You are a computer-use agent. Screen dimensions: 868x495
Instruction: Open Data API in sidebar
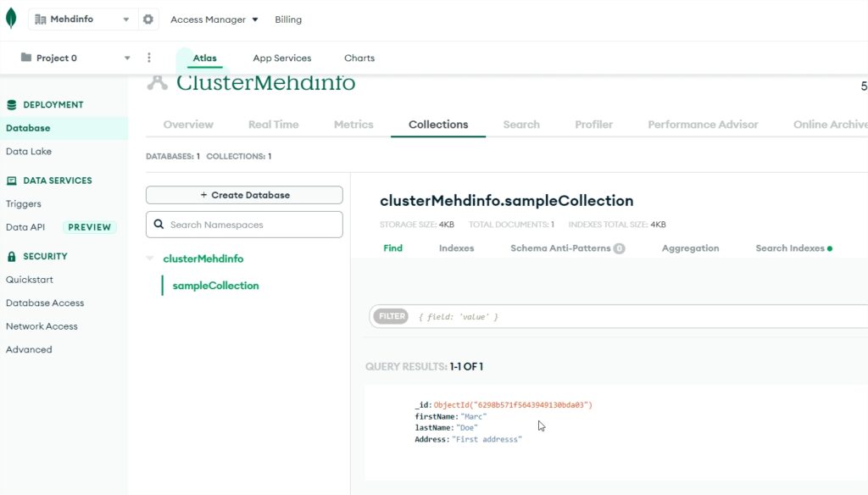25,227
